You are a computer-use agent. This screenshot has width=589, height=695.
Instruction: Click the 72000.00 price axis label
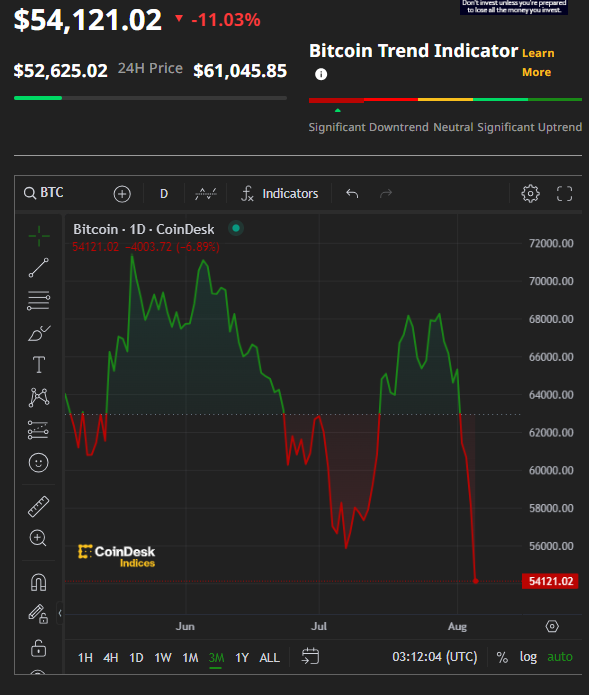(x=551, y=243)
